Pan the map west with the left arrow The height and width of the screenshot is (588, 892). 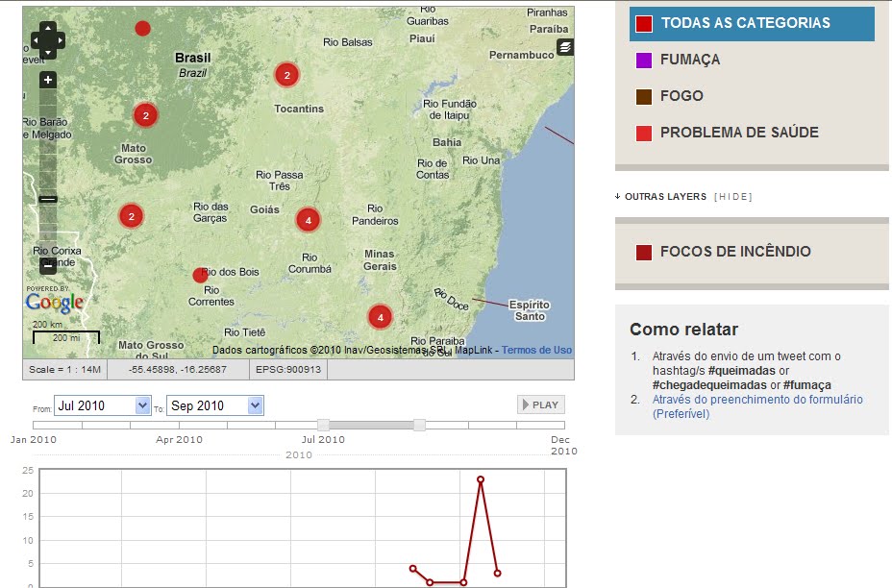pyautogui.click(x=36, y=42)
